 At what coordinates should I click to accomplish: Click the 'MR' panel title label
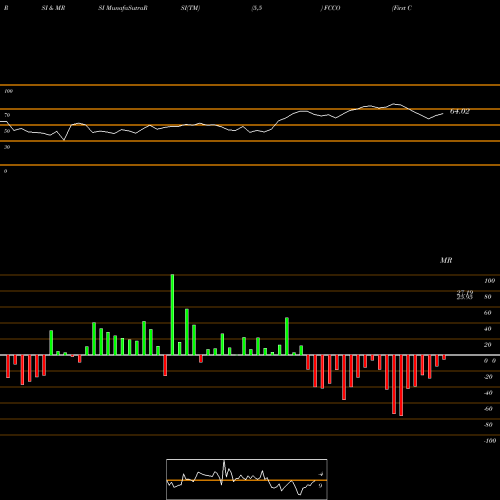(446, 260)
